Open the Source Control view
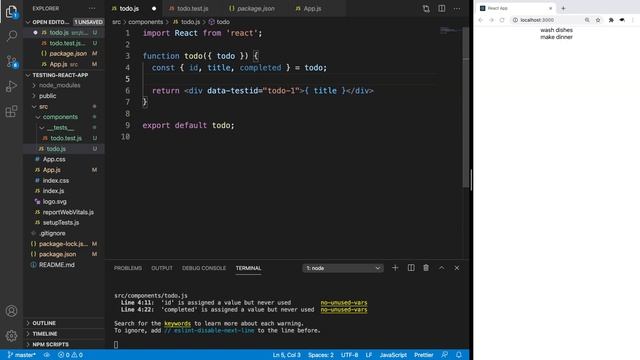The image size is (640, 360). click(x=11, y=61)
